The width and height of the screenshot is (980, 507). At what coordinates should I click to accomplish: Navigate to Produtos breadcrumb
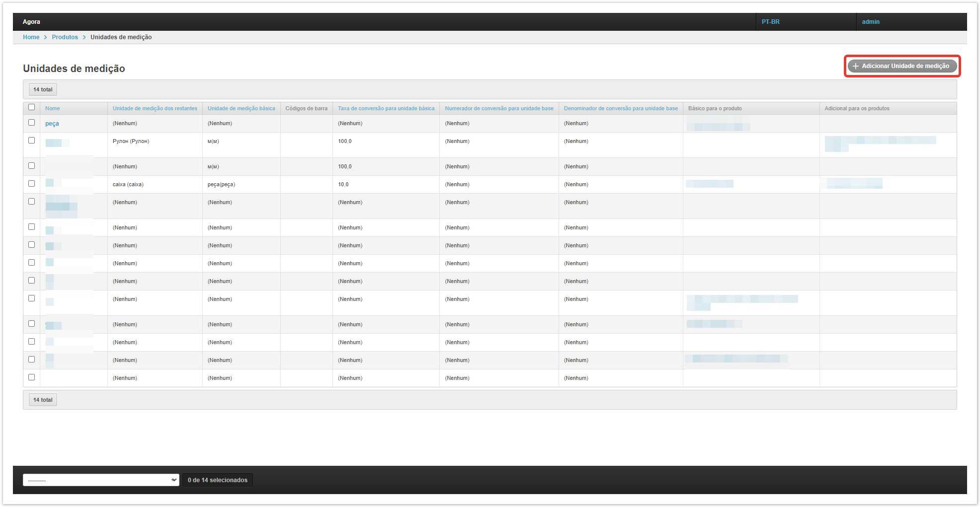65,37
